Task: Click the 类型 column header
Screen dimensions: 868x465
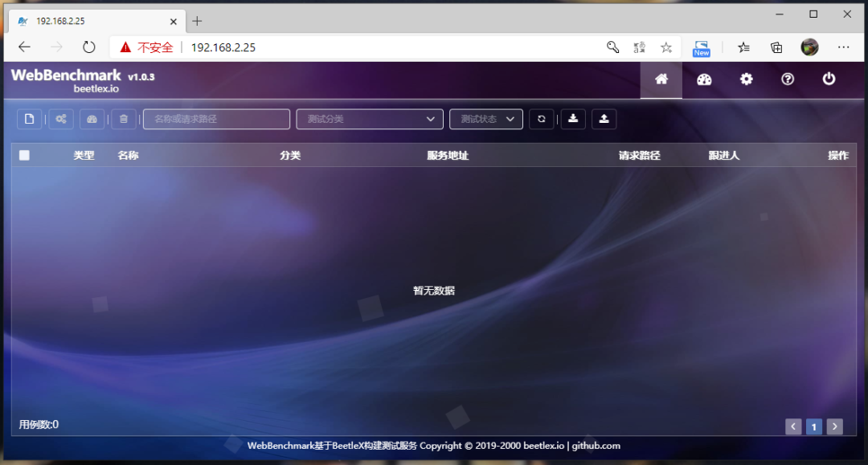Action: [x=84, y=155]
